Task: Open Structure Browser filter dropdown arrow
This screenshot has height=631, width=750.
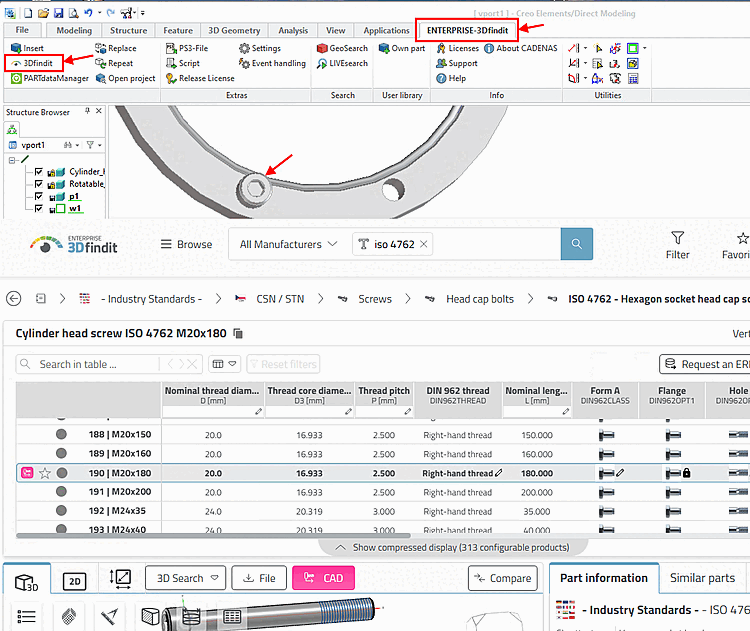Action: [x=100, y=145]
